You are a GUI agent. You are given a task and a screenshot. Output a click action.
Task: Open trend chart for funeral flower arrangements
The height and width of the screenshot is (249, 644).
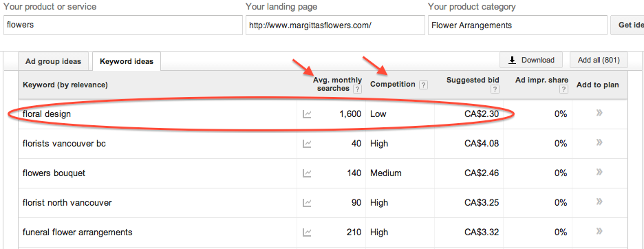[x=307, y=232]
